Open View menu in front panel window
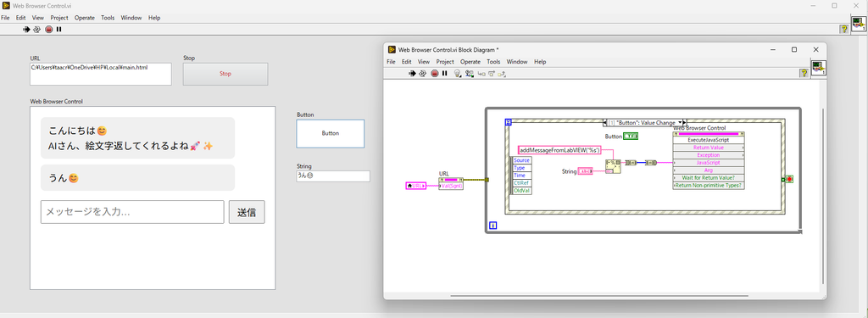 tap(38, 18)
